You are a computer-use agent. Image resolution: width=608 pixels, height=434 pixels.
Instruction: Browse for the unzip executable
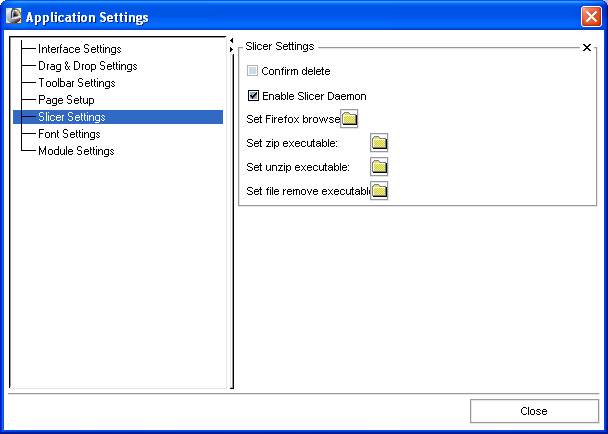coord(379,167)
